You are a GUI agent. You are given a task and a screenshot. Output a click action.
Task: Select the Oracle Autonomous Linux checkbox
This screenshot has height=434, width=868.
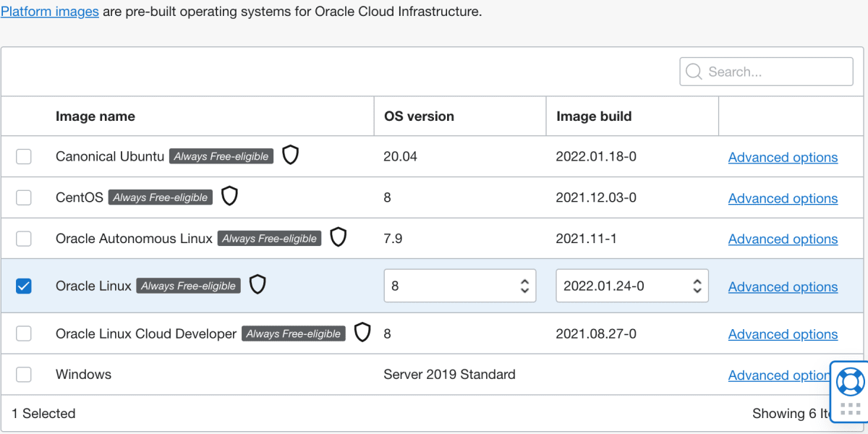point(24,239)
